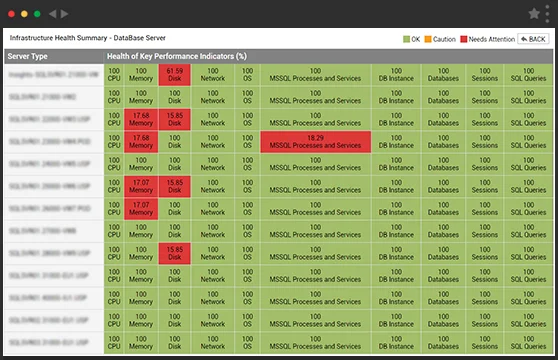Click DB Instance cell in 18.29 MSSQL row

click(396, 142)
